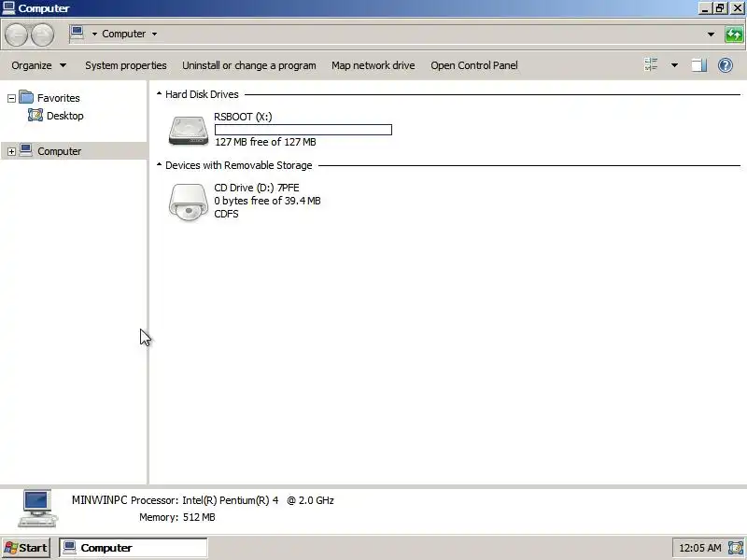Restore down the Computer window
The image size is (747, 560).
pyautogui.click(x=719, y=8)
